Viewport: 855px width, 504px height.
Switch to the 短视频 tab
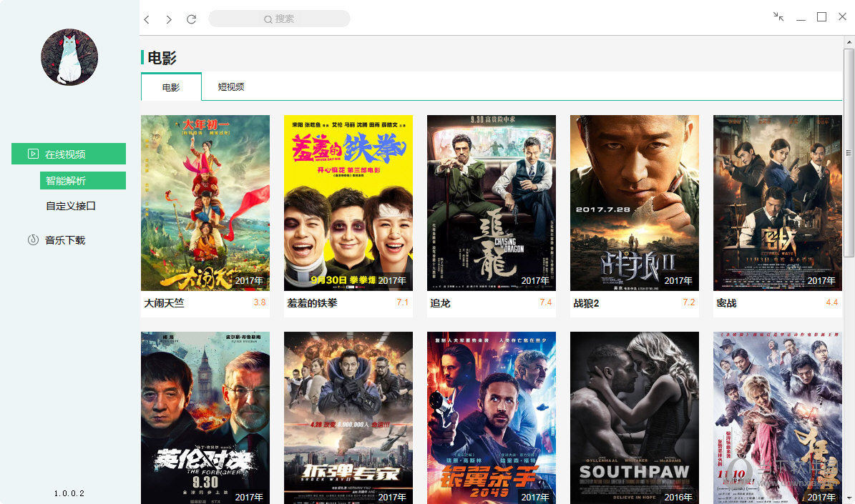click(x=231, y=87)
